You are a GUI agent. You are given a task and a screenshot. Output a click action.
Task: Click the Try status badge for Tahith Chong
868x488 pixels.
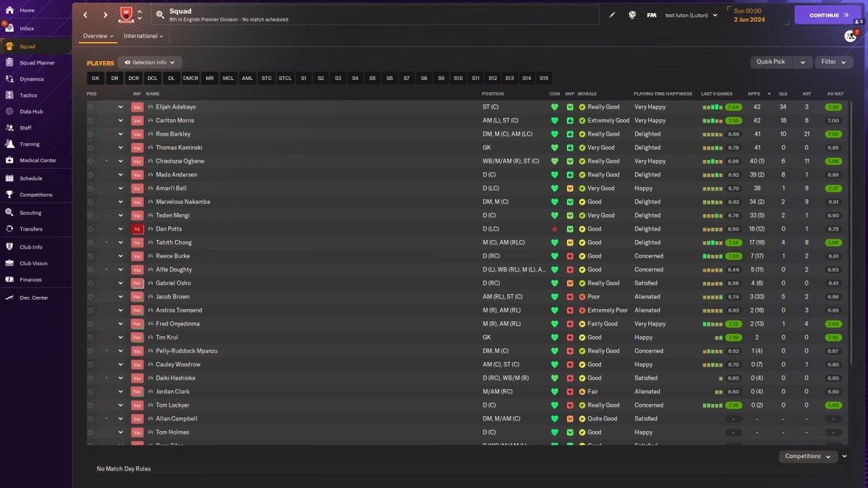click(x=137, y=243)
